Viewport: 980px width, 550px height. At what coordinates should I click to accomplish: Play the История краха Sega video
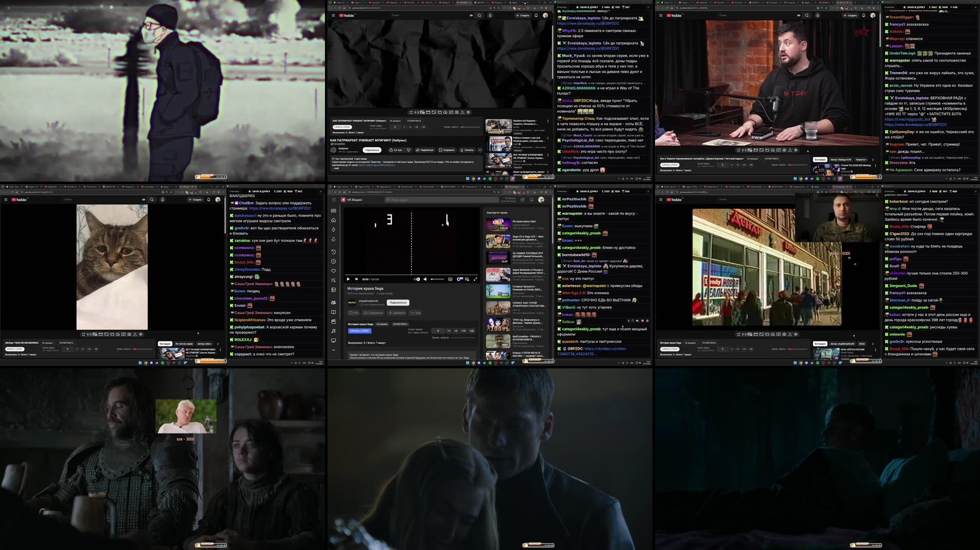coord(348,279)
